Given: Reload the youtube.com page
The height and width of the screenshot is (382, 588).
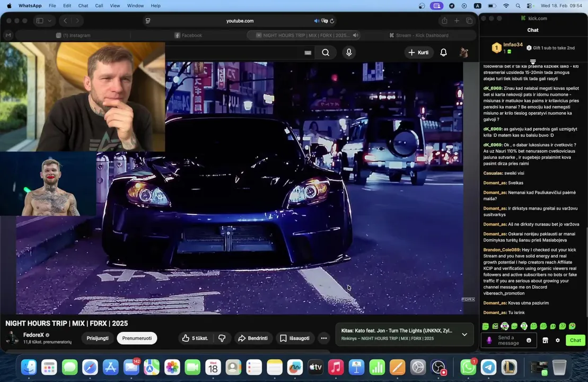Looking at the screenshot, I should pyautogui.click(x=332, y=21).
